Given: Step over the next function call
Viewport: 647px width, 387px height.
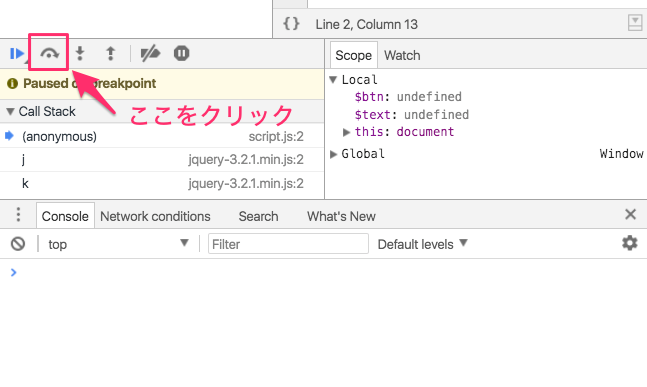Looking at the screenshot, I should pyautogui.click(x=49, y=54).
